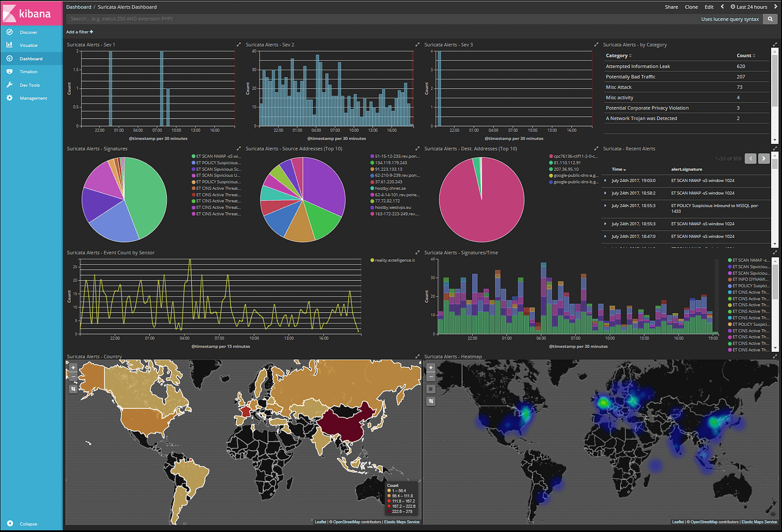Switch to Edit mode in the top bar
Screen dimensions: 782x532
709,6
